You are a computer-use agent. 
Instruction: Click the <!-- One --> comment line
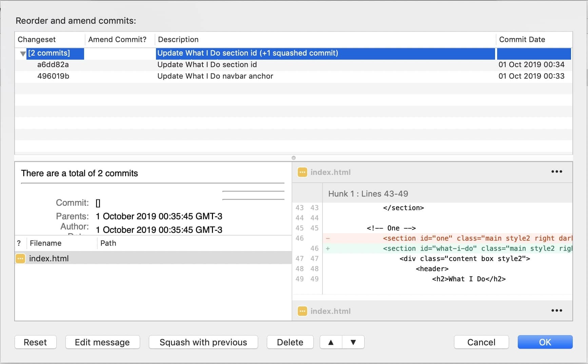coord(391,228)
